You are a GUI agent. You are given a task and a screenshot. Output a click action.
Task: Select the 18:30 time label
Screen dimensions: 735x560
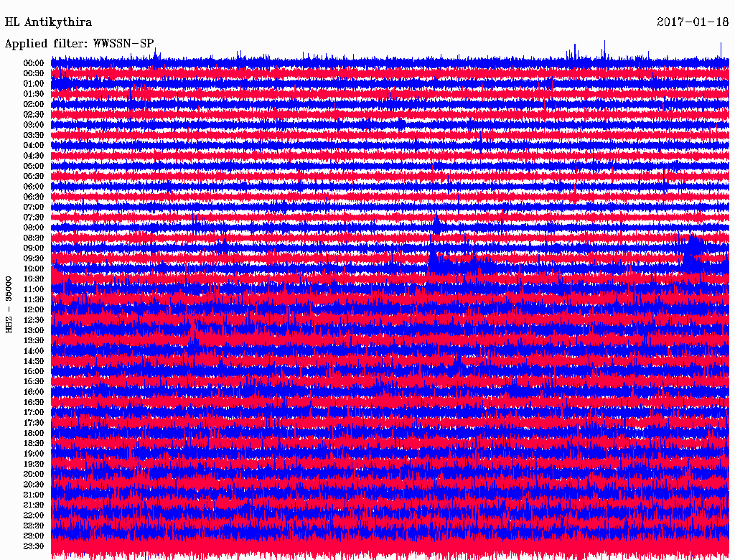point(34,443)
